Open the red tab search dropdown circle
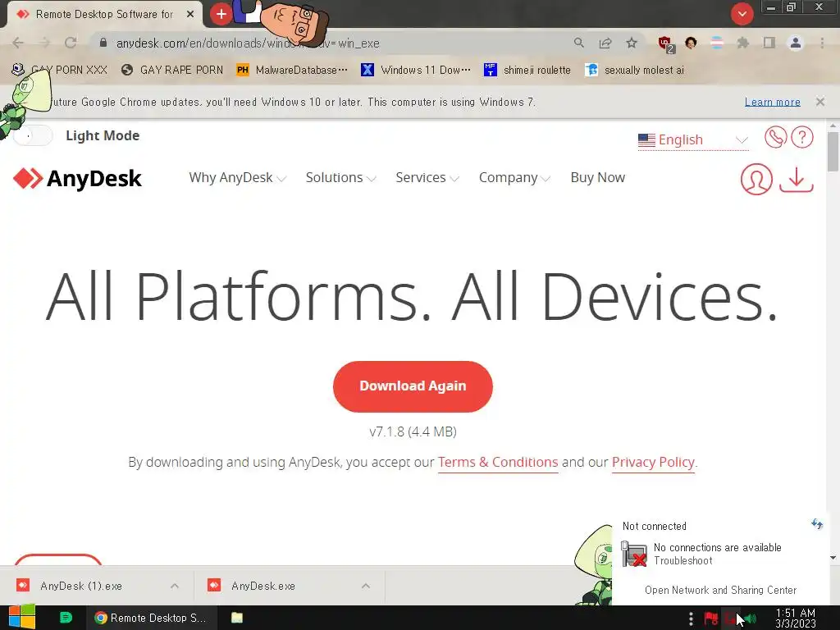This screenshot has width=840, height=630. coord(742,14)
